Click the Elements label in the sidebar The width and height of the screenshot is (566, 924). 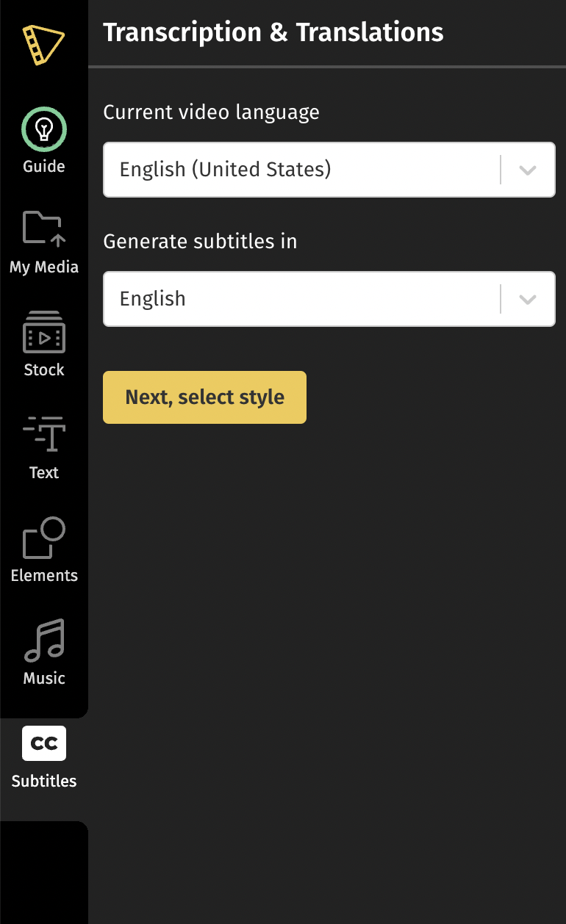(44, 576)
